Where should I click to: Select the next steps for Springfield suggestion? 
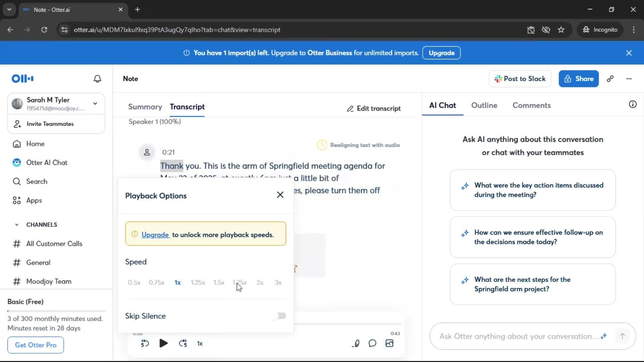click(x=533, y=284)
